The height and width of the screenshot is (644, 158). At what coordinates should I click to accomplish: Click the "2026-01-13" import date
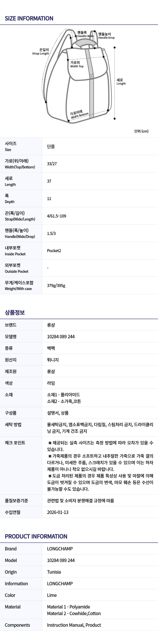click(58, 512)
